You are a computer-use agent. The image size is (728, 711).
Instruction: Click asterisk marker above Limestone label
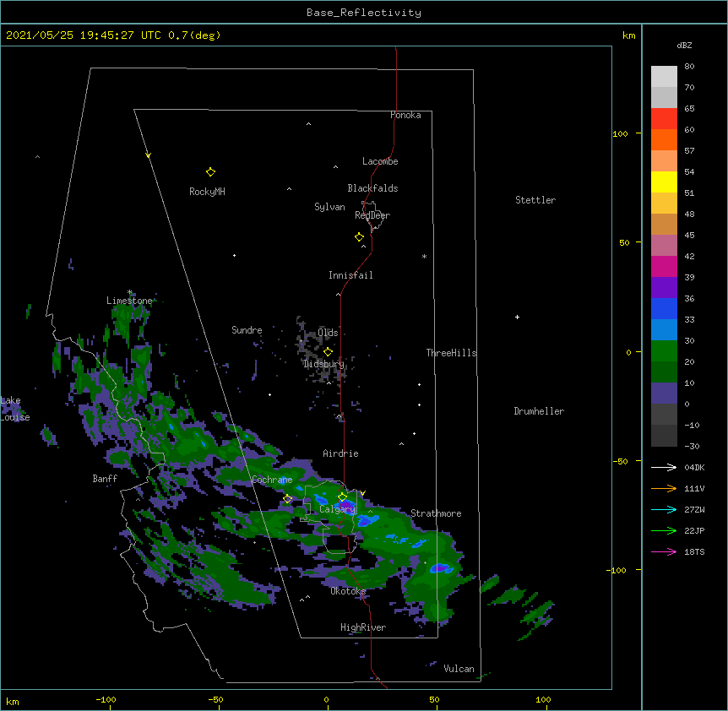[x=130, y=292]
